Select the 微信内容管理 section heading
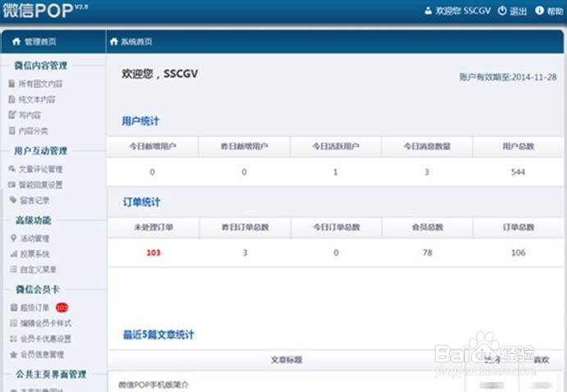The image size is (567, 392). pos(40,66)
